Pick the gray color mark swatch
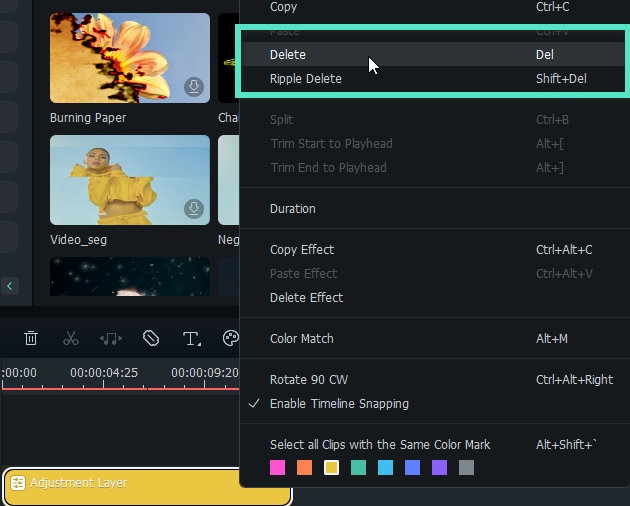Viewport: 630px width, 506px height. (466, 467)
